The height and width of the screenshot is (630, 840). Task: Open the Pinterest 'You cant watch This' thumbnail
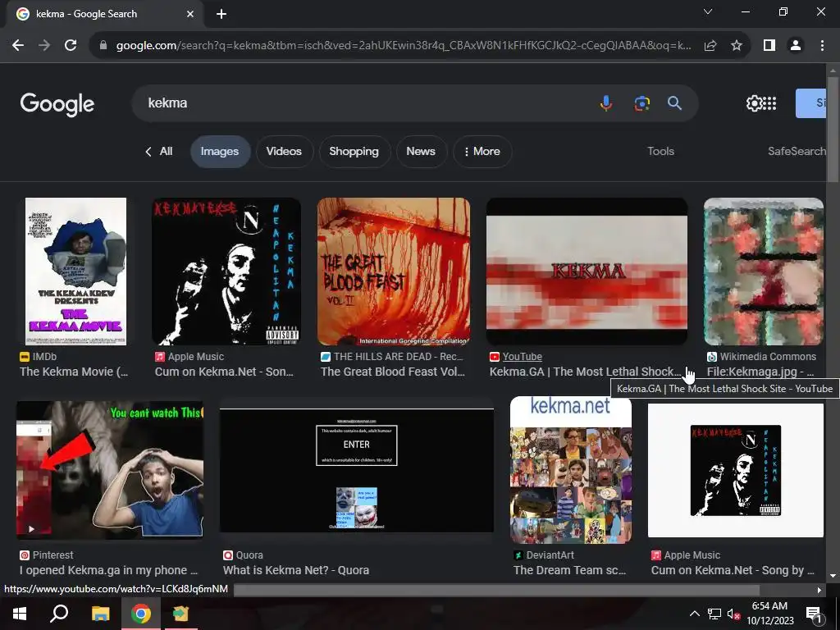(x=110, y=469)
